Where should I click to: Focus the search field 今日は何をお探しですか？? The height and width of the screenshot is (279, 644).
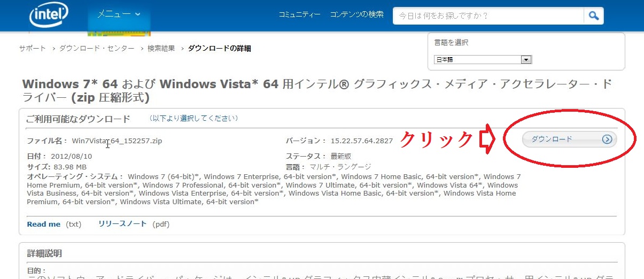click(x=488, y=15)
